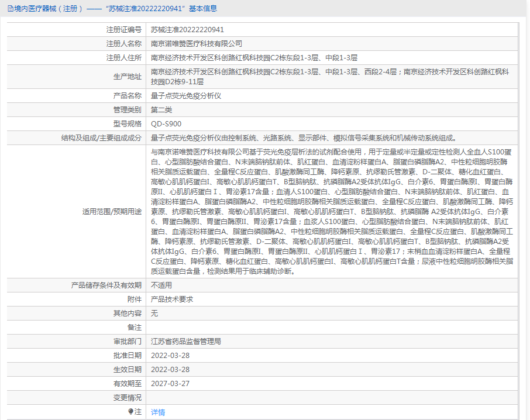
Task: Click the document icon in page header
Action: (x=11, y=9)
